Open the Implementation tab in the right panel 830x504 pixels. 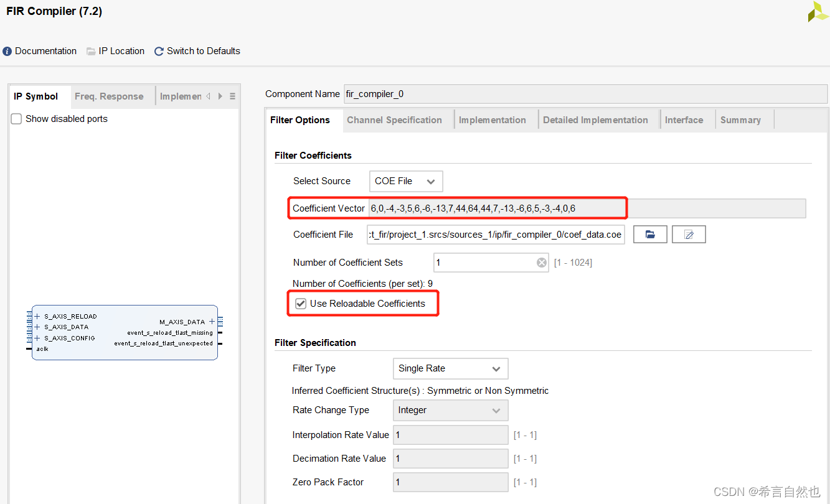[492, 120]
